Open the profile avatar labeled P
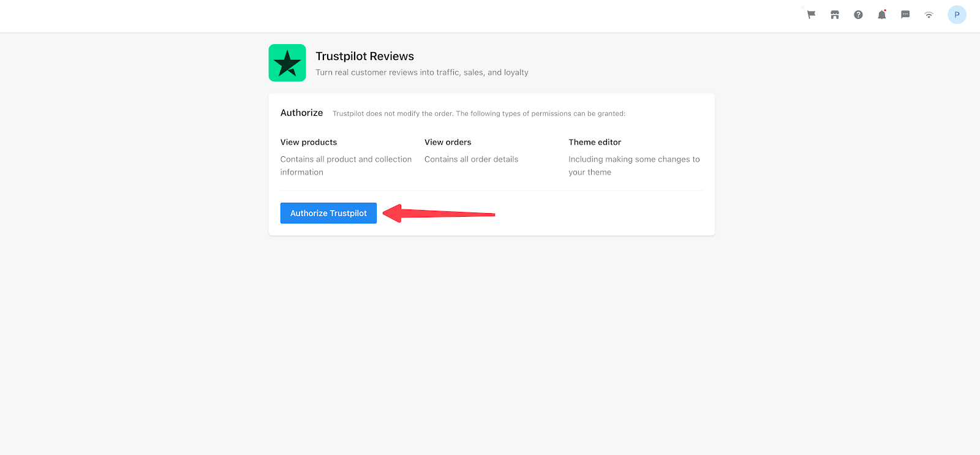 tap(957, 15)
